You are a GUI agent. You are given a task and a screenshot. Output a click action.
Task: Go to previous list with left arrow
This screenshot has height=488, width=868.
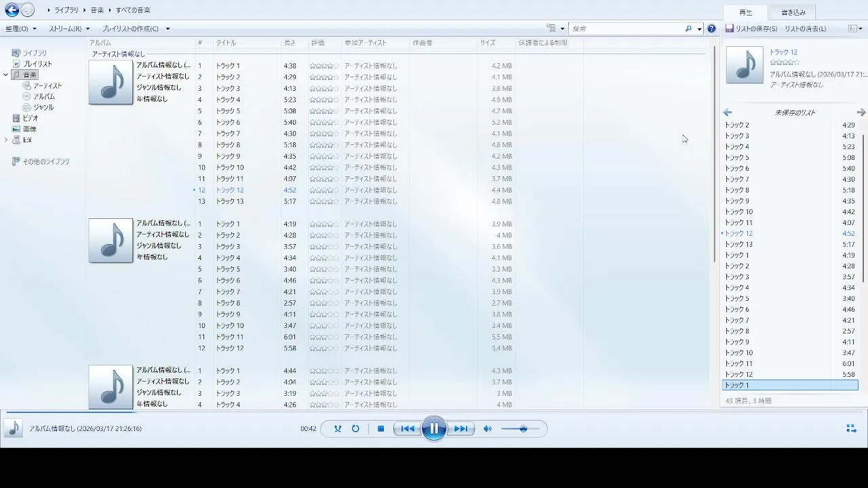point(728,113)
